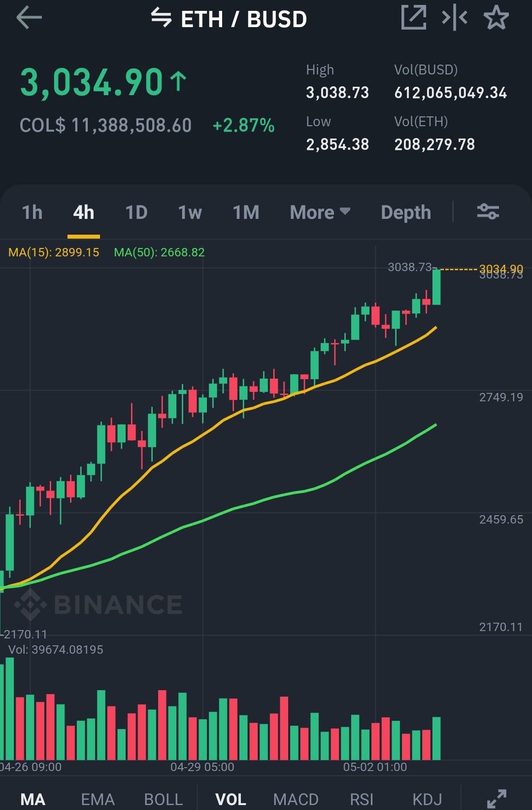This screenshot has width=532, height=810.
Task: Expand chart to fullscreen
Action: click(497, 799)
